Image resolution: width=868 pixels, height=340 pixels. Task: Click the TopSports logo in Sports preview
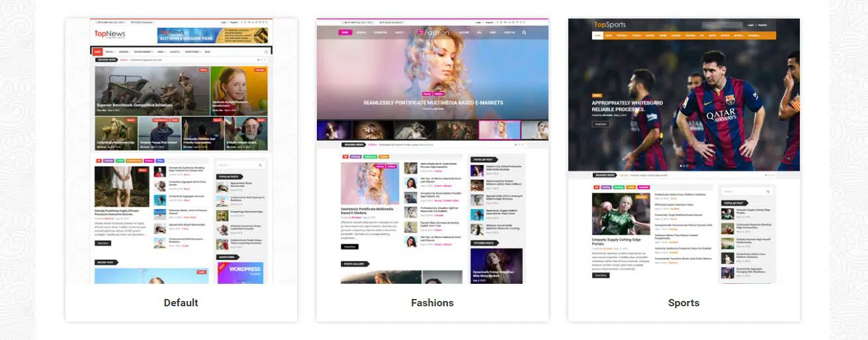pyautogui.click(x=609, y=24)
